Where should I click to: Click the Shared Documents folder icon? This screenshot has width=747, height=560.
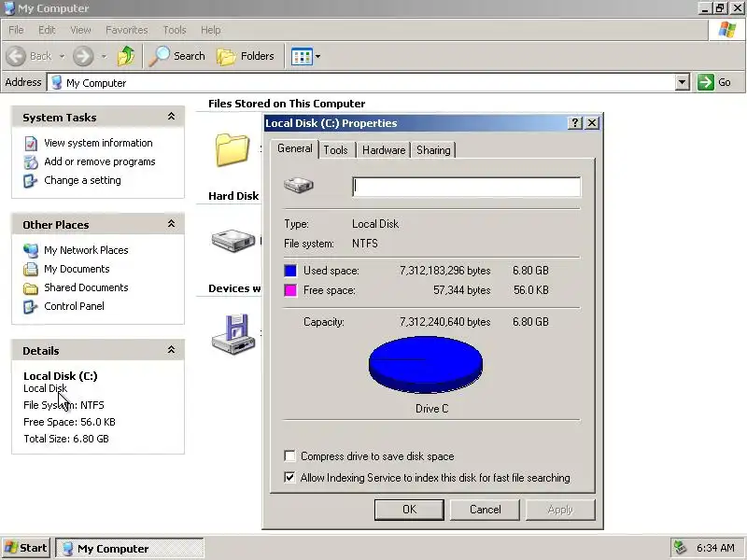point(31,288)
